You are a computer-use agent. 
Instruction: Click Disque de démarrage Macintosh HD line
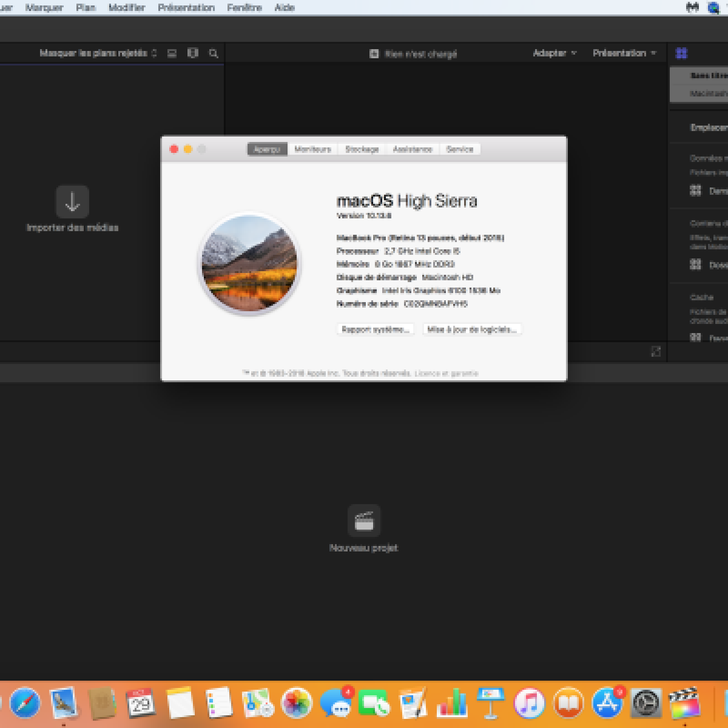404,278
